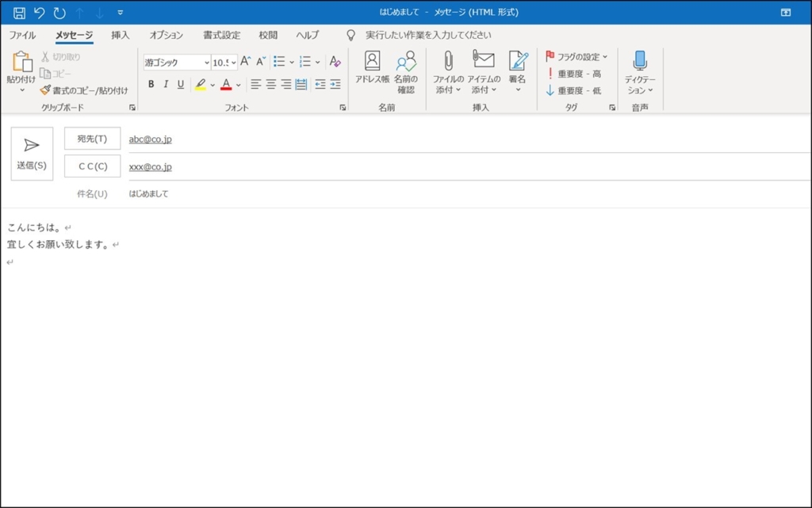Screen dimensions: 812x508
Task: Click コピー copy button
Action: pyautogui.click(x=56, y=74)
